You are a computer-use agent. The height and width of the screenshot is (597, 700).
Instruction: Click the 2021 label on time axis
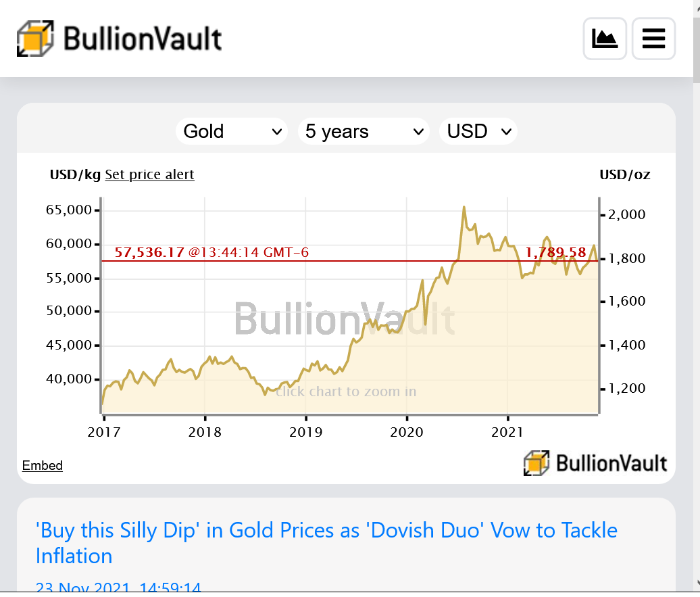(507, 432)
